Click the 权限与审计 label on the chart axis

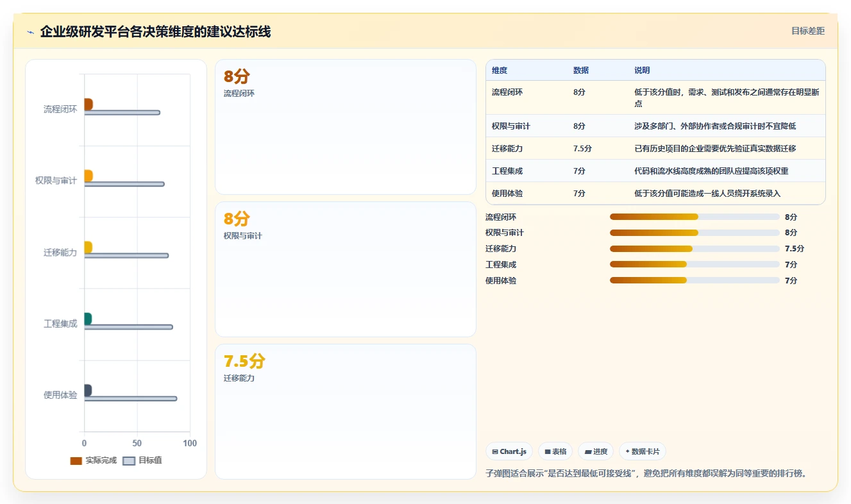(56, 181)
